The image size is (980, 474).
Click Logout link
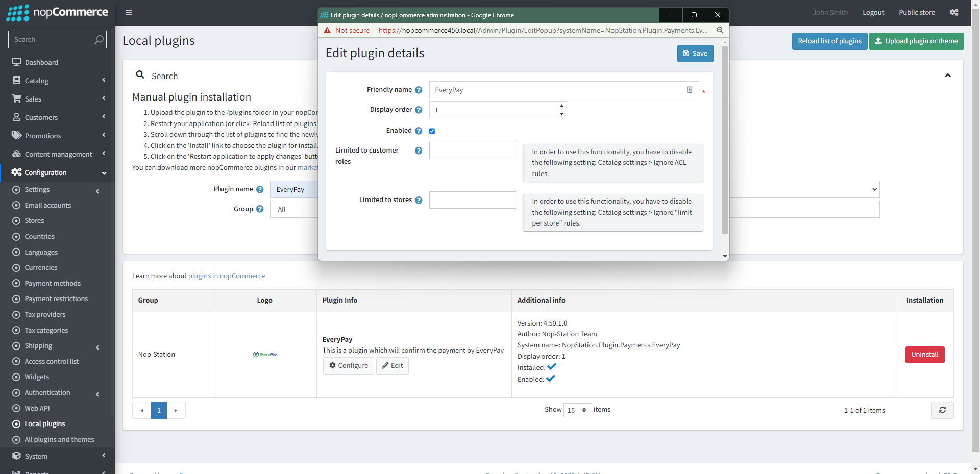click(x=873, y=12)
